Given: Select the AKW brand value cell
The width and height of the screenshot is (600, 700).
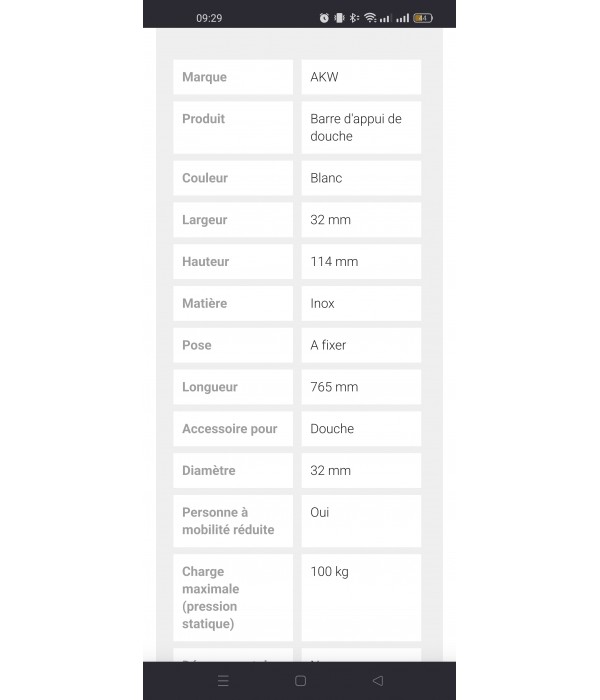Looking at the screenshot, I should coord(361,77).
